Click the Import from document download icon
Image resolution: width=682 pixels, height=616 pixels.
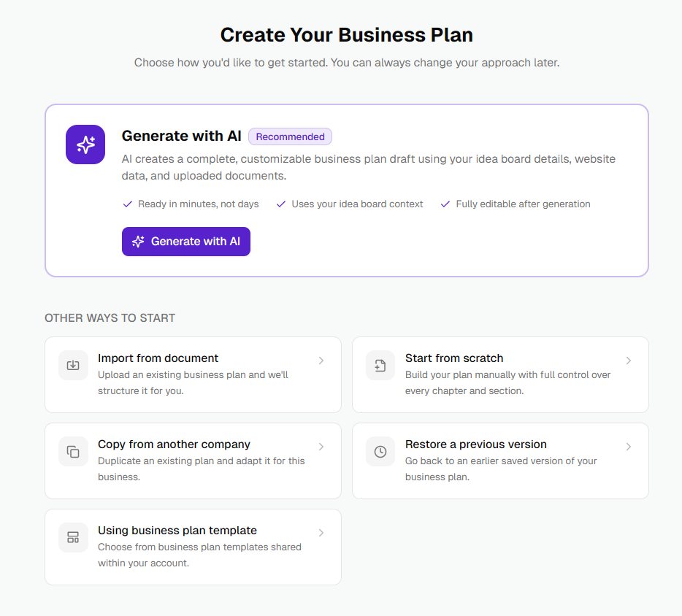pos(73,365)
